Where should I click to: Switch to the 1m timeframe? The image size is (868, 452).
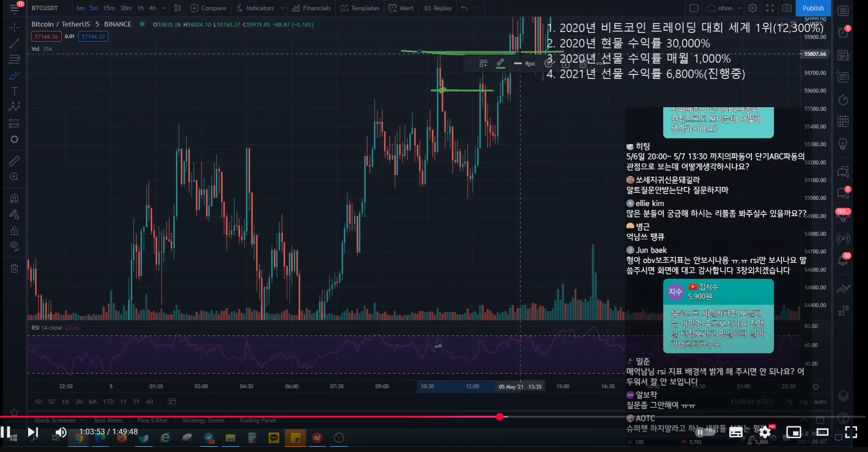tap(80, 8)
